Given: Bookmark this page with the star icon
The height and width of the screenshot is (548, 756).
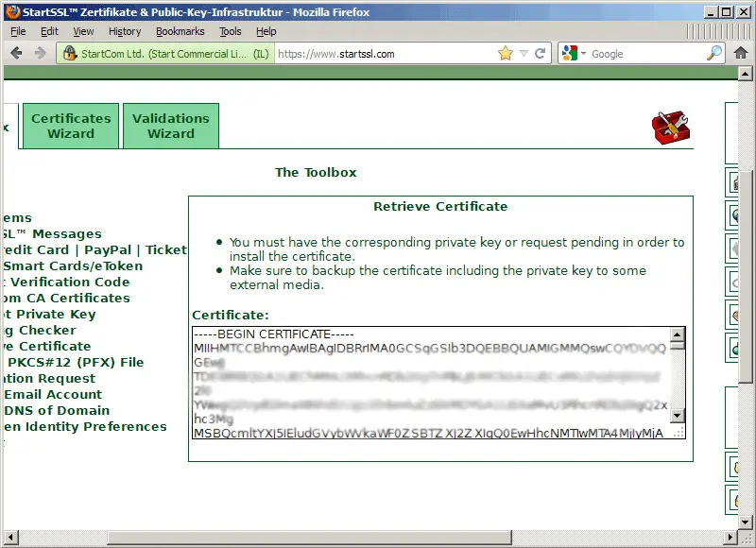Looking at the screenshot, I should pyautogui.click(x=504, y=53).
